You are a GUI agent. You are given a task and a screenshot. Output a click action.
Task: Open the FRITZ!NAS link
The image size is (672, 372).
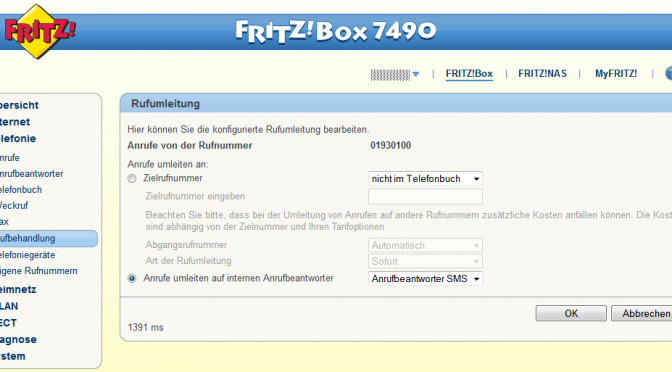point(542,74)
